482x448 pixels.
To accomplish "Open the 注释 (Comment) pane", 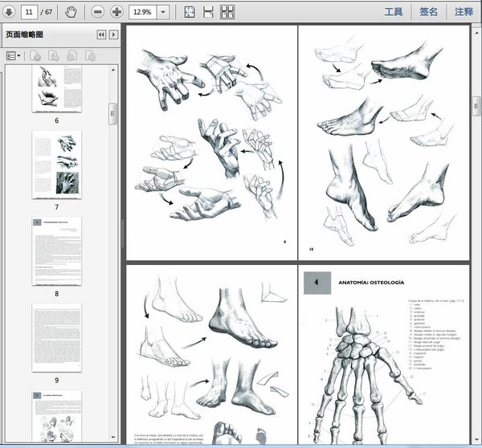I will [464, 12].
